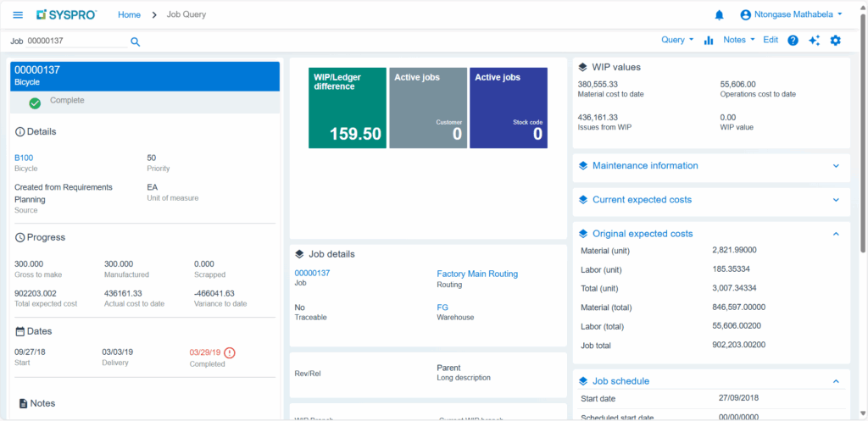This screenshot has height=421, width=868.
Task: Collapse the Job schedule chevron
Action: coord(836,381)
